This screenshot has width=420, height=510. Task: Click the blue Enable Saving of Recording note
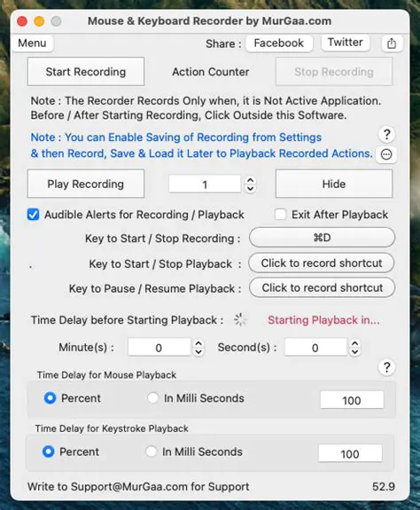[201, 145]
